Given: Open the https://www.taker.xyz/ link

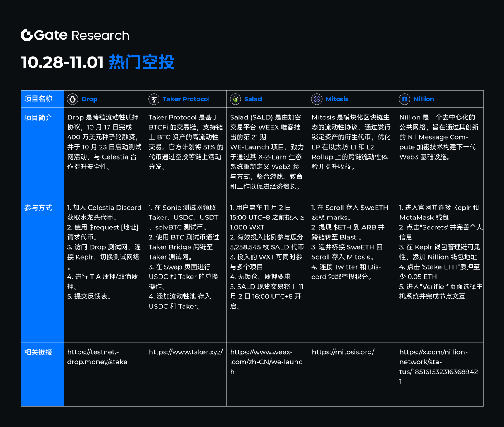Looking at the screenshot, I should point(185,352).
